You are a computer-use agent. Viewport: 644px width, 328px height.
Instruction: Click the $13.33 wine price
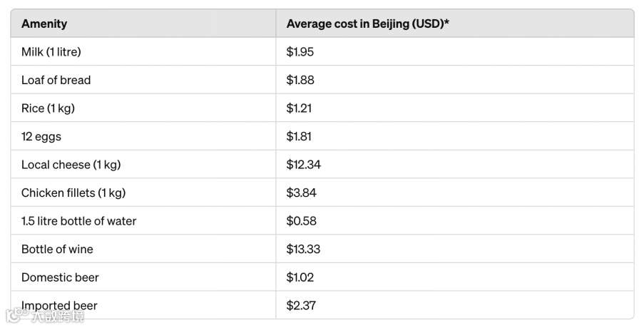[303, 249]
